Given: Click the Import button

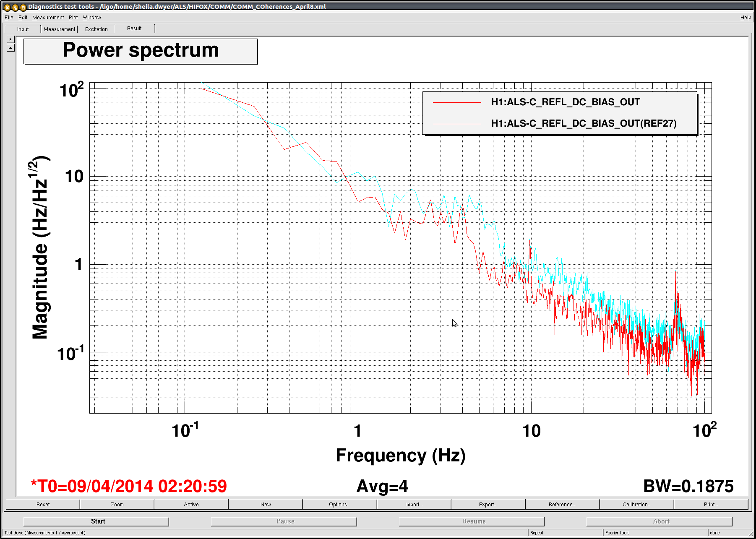Looking at the screenshot, I should point(414,504).
